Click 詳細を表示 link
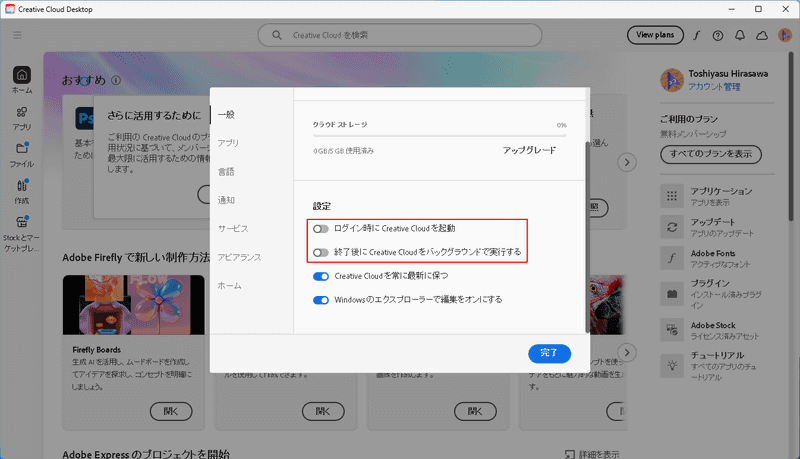The width and height of the screenshot is (800, 459). pyautogui.click(x=592, y=454)
